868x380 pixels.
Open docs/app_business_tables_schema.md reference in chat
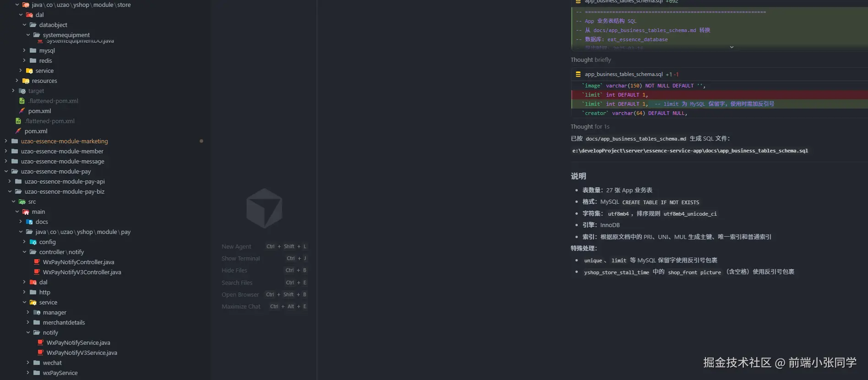(635, 139)
